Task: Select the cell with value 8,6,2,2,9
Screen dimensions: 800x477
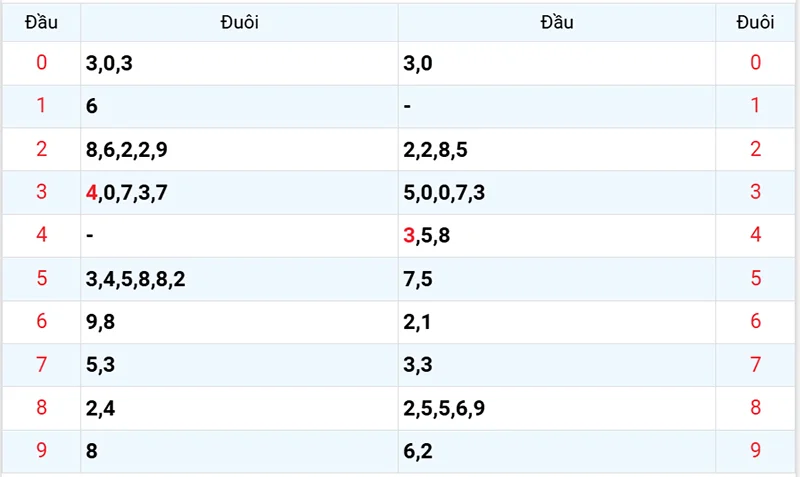Action: tap(126, 150)
